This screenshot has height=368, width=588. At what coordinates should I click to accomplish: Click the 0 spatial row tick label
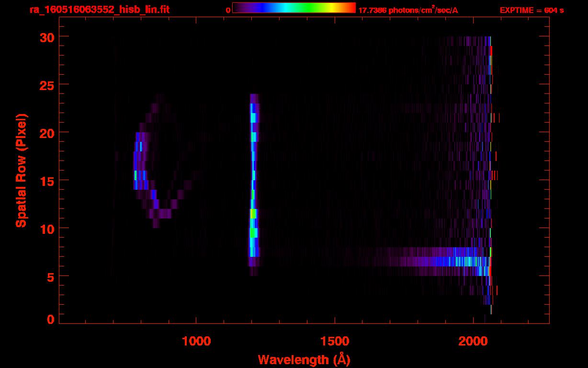50,319
